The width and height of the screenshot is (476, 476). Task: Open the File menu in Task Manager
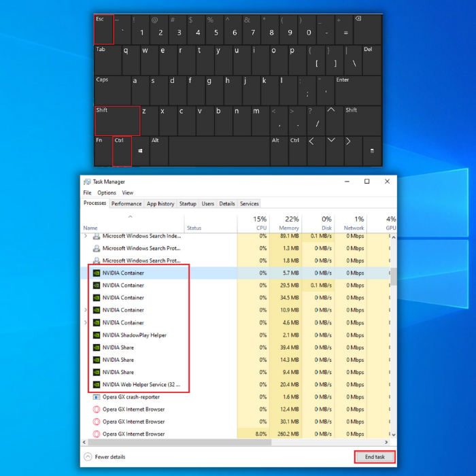(x=87, y=192)
